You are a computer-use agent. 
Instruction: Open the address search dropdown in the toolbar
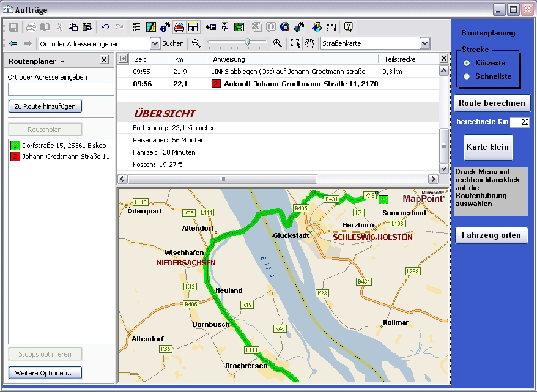point(155,43)
